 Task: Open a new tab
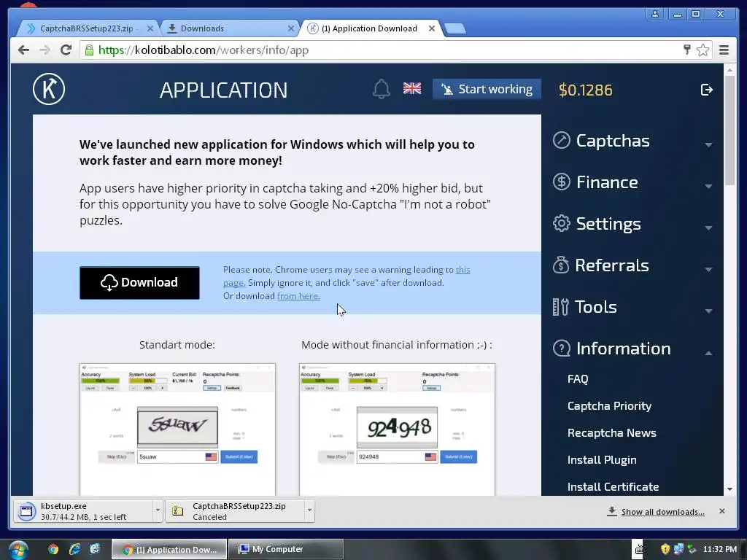click(x=455, y=29)
